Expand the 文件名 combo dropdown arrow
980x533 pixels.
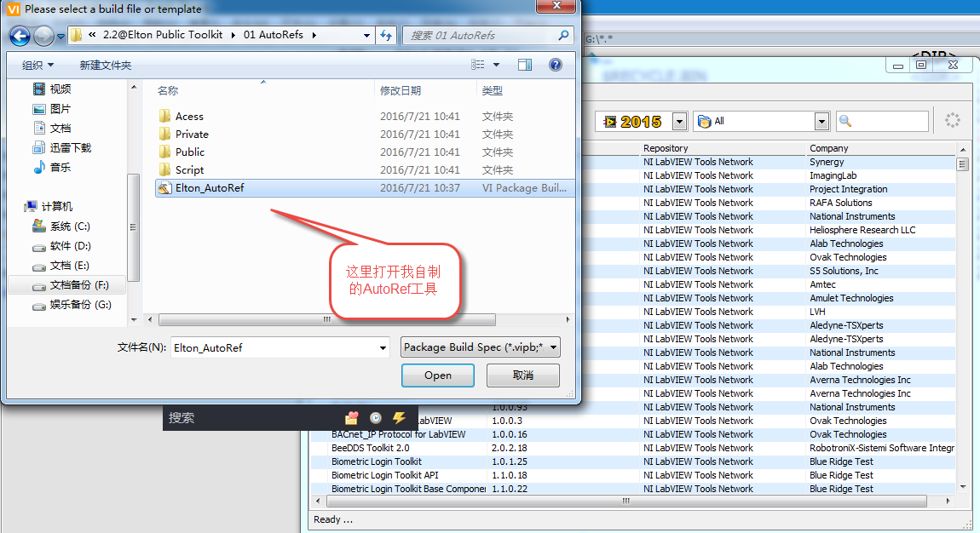pos(383,347)
